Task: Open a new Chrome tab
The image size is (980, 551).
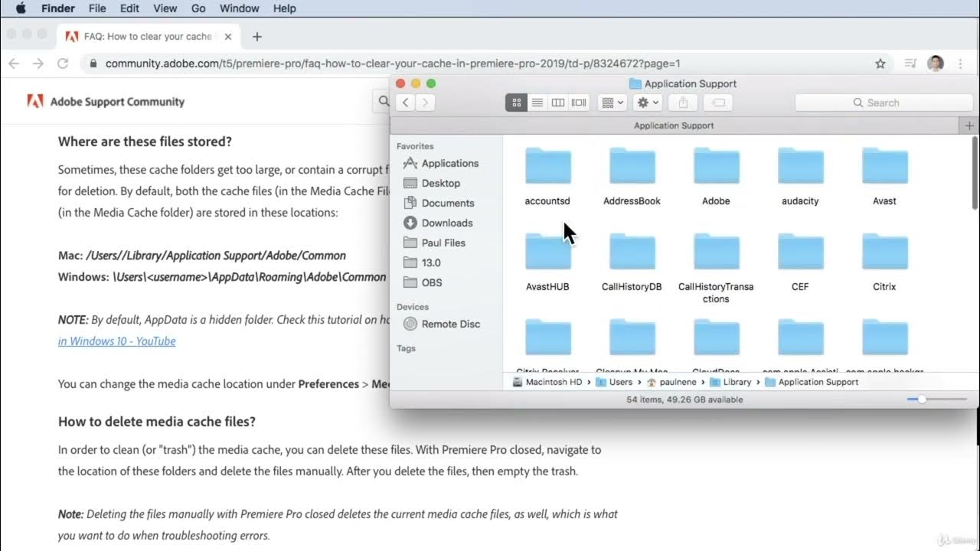Action: (257, 37)
